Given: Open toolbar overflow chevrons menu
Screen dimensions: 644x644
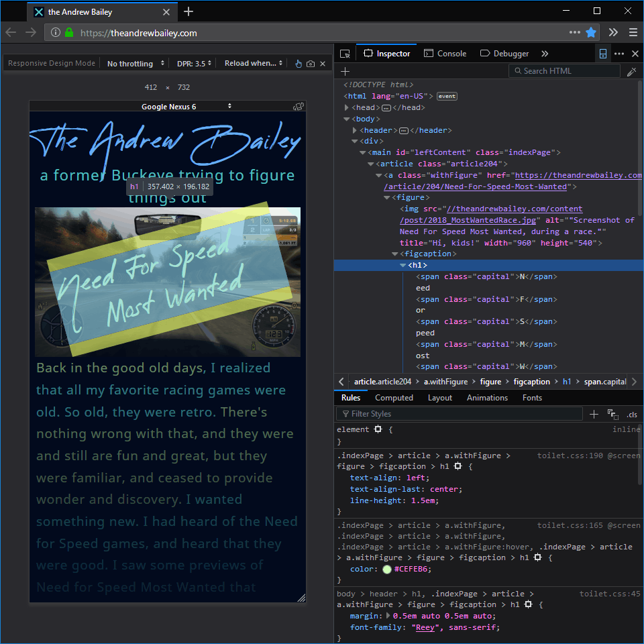Looking at the screenshot, I should pyautogui.click(x=612, y=32).
